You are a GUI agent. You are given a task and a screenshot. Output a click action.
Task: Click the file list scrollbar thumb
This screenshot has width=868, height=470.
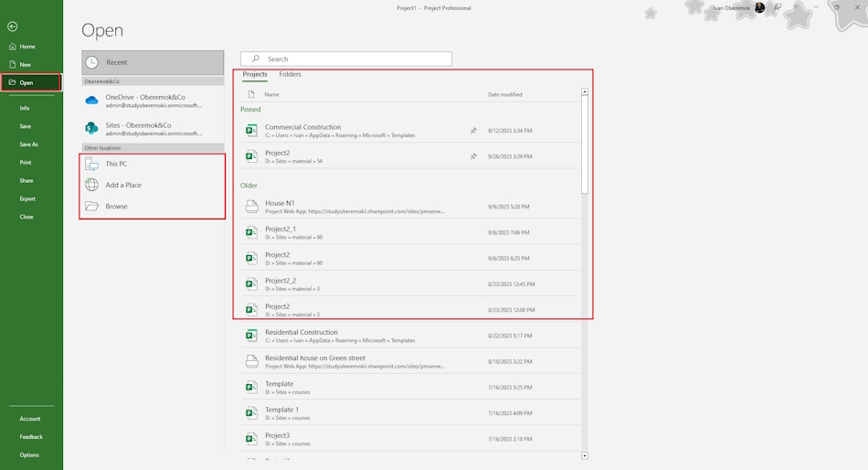[x=585, y=145]
